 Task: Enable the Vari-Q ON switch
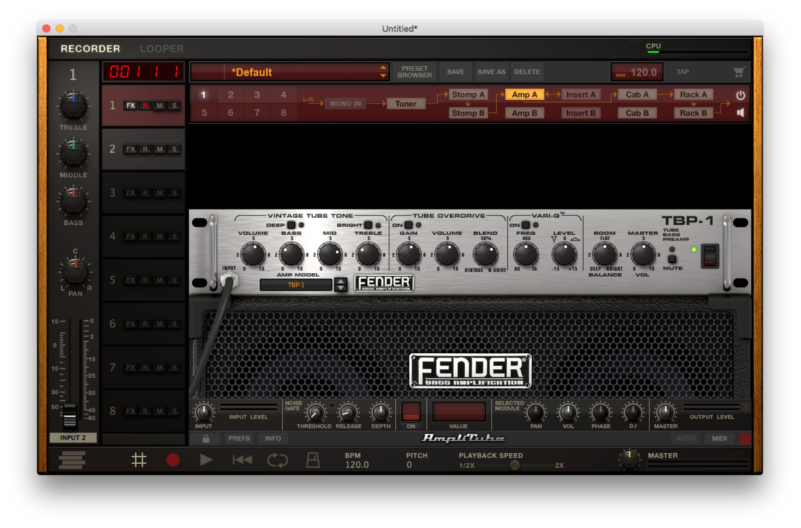[x=525, y=225]
